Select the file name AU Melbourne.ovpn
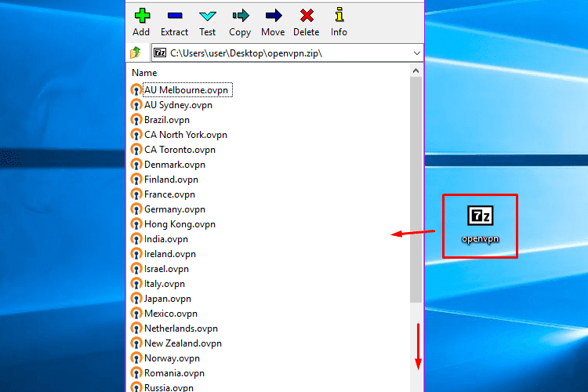588x392 pixels. pyautogui.click(x=187, y=90)
